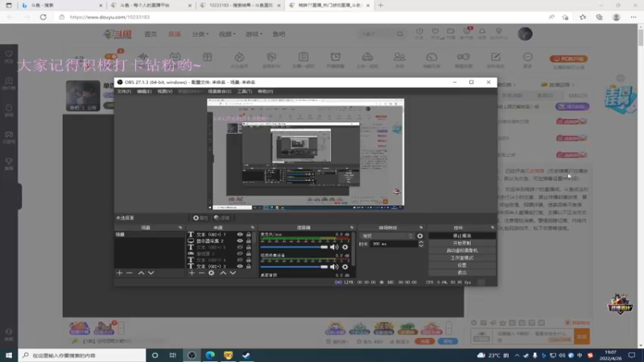644x362 pixels.
Task: Pop out the 来源 dock panel
Action: [x=252, y=228]
